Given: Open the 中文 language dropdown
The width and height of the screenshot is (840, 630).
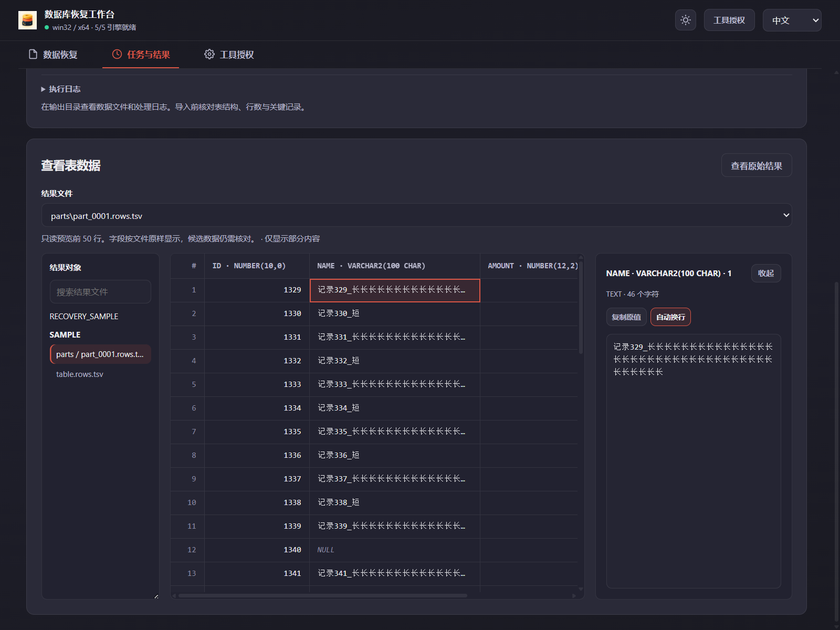Looking at the screenshot, I should click(x=792, y=20).
